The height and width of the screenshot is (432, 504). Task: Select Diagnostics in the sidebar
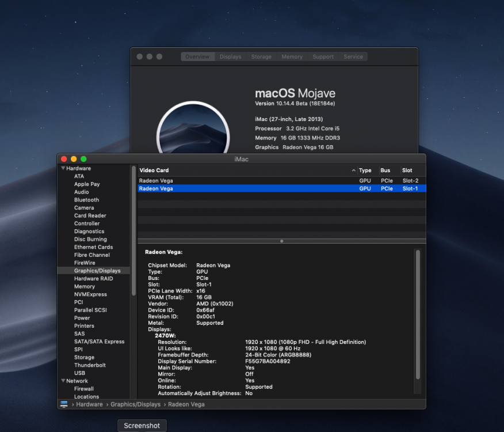click(x=89, y=232)
